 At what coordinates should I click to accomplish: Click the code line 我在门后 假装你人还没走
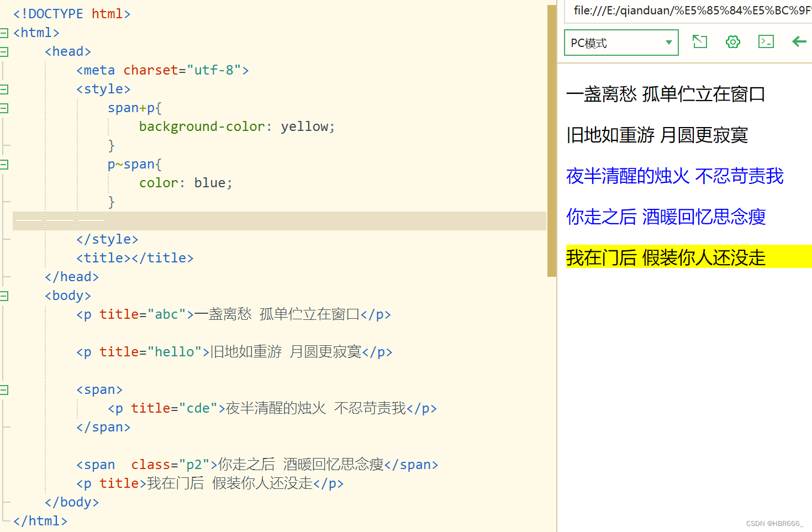pos(210,483)
